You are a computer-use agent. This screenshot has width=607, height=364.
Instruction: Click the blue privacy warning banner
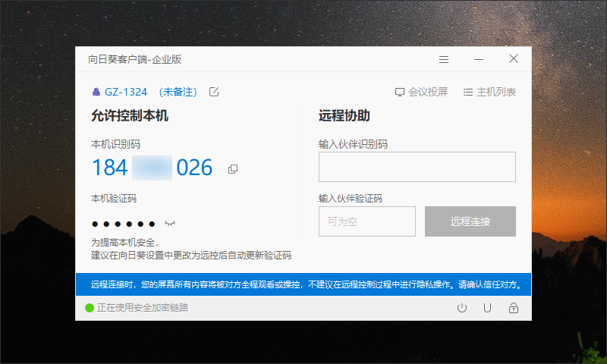(x=303, y=284)
